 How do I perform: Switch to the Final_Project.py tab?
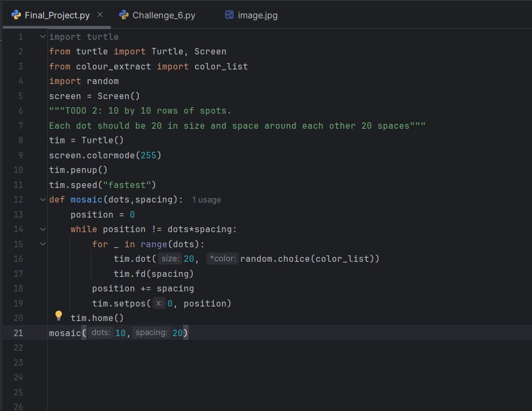57,15
